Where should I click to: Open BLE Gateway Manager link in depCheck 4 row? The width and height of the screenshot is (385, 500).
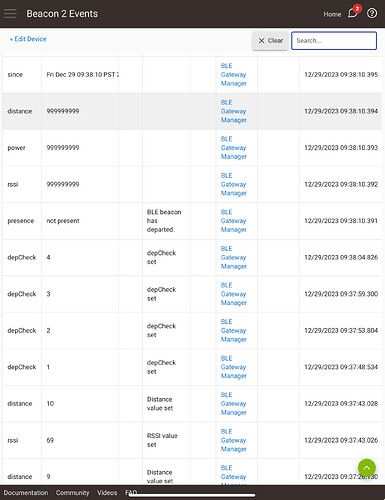pyautogui.click(x=233, y=257)
